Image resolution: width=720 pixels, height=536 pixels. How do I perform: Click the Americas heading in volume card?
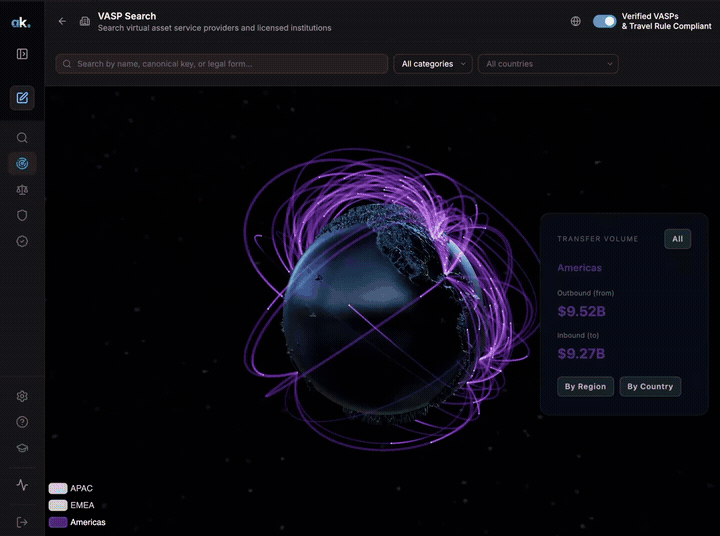[579, 268]
